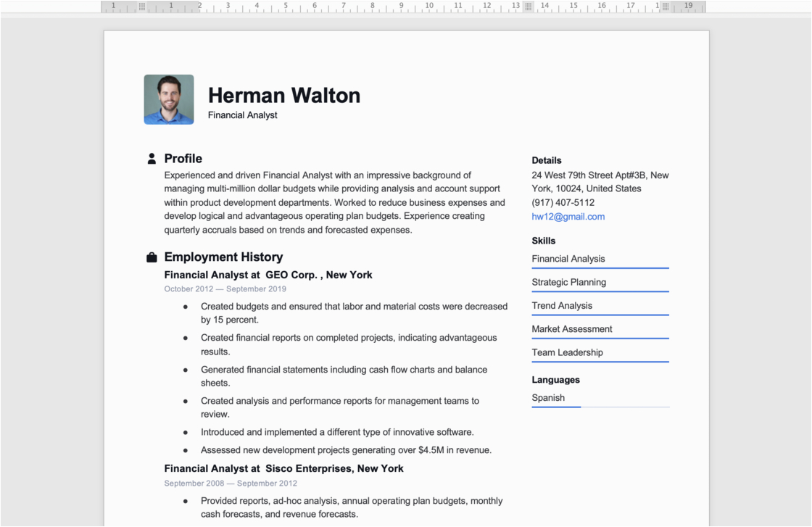Viewport: 812px width, 527px height.
Task: Click the Financial Analyst subtitle under name
Action: pyautogui.click(x=242, y=115)
